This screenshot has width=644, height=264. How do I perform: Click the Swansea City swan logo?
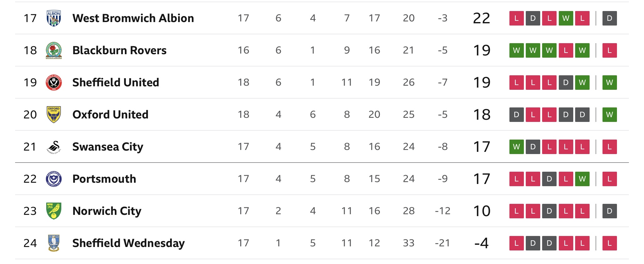[x=54, y=147]
